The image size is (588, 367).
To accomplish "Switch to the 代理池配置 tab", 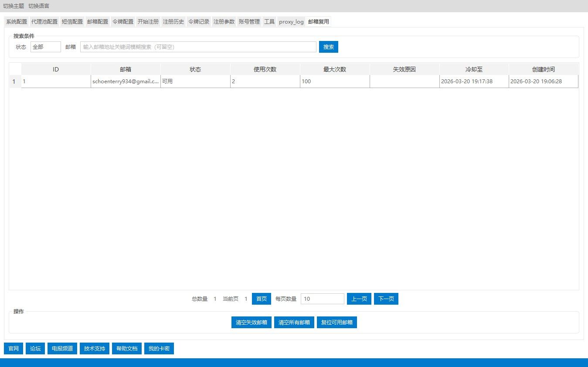I will click(44, 22).
